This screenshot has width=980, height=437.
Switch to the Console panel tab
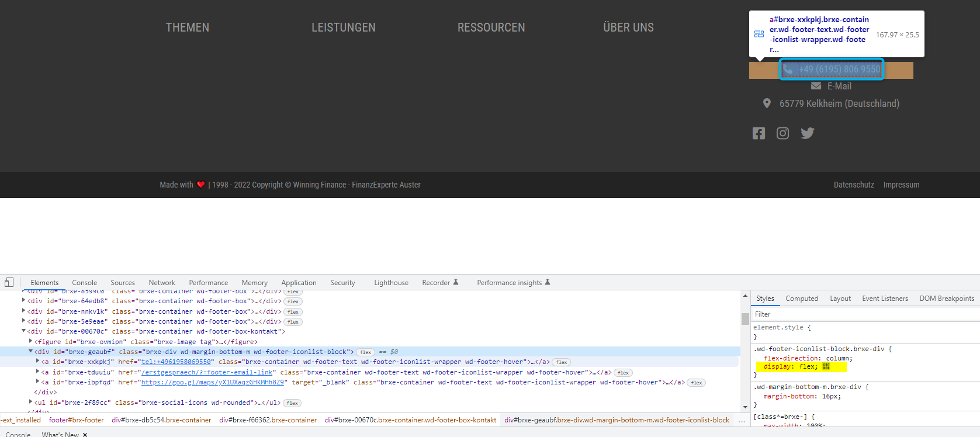click(85, 283)
